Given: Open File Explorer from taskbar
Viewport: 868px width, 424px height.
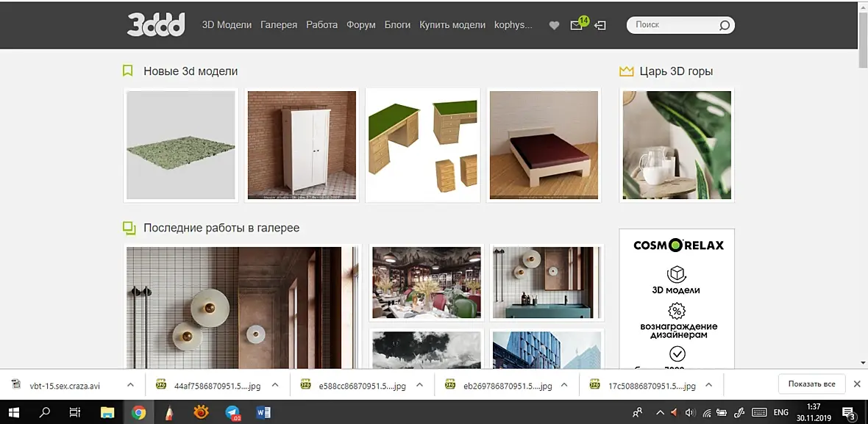Looking at the screenshot, I should point(107,412).
